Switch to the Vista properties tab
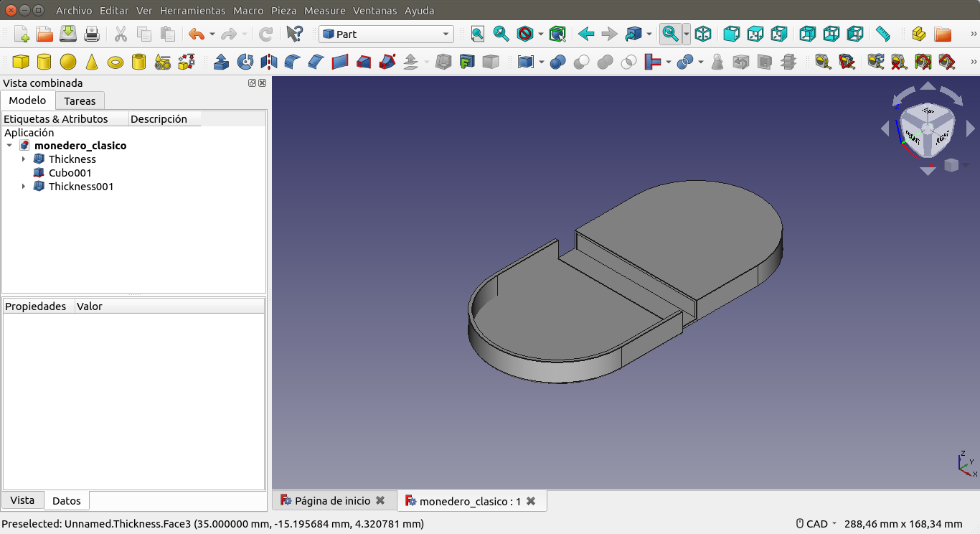Image resolution: width=980 pixels, height=534 pixels. coord(22,500)
